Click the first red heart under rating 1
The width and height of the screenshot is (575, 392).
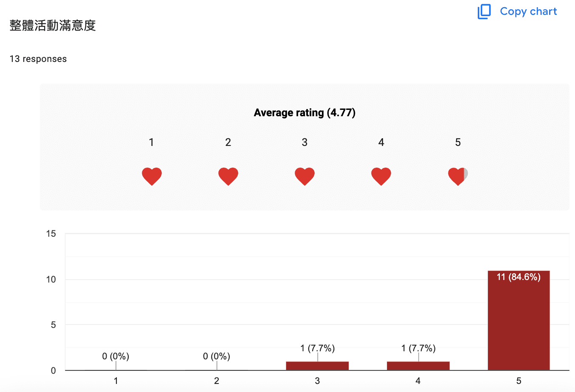152,176
